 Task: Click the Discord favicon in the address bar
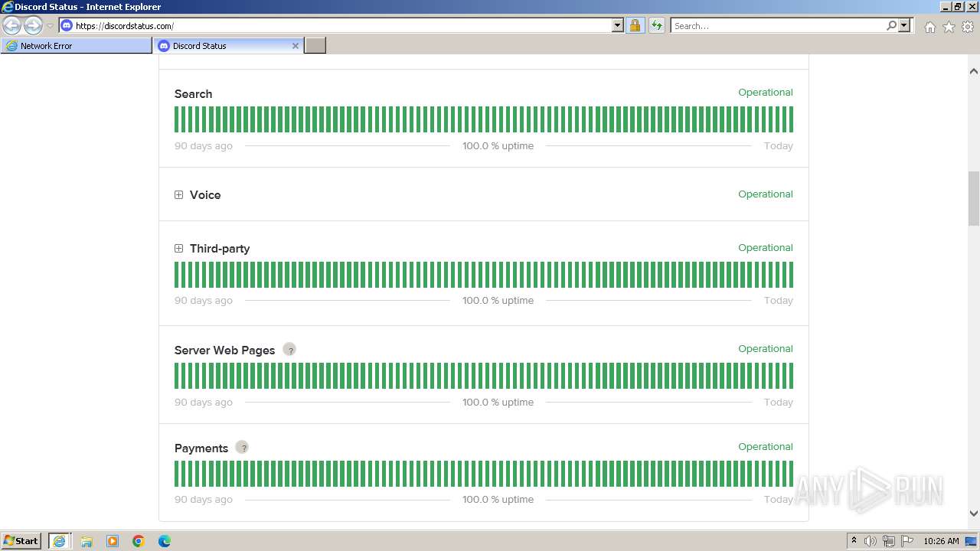(67, 25)
